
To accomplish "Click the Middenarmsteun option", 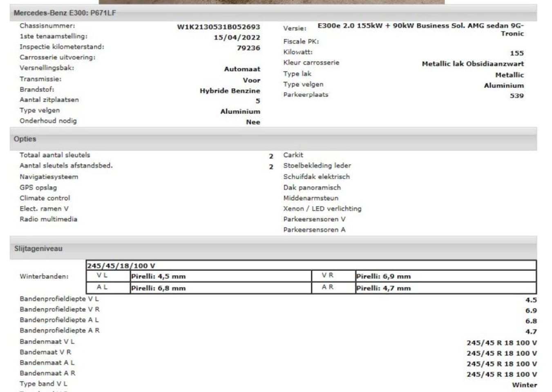I will coord(311,198).
